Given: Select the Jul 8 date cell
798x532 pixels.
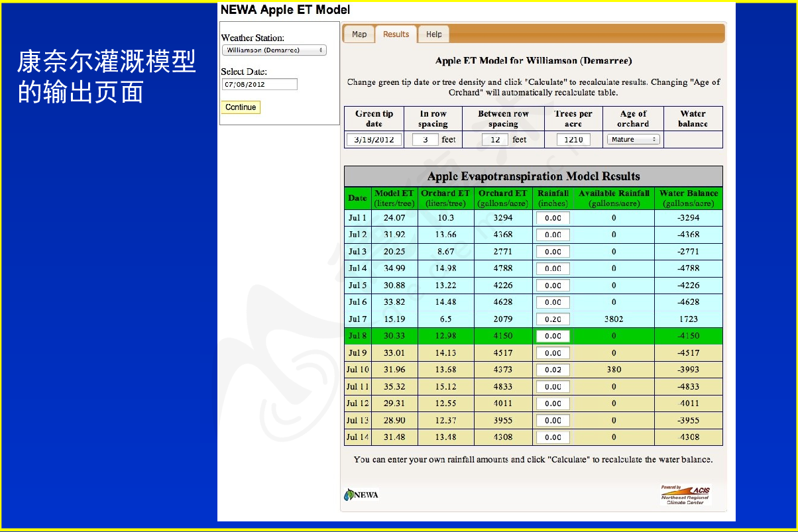Looking at the screenshot, I should click(x=358, y=336).
